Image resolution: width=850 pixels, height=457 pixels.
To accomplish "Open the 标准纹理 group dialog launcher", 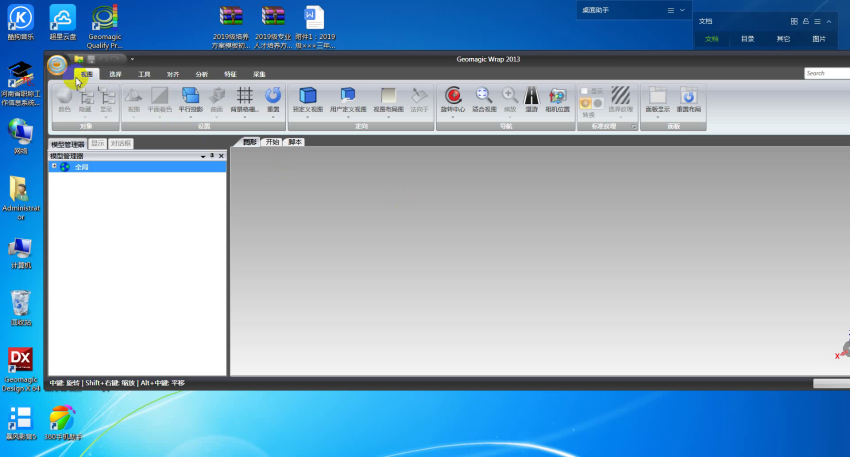I will pos(633,126).
